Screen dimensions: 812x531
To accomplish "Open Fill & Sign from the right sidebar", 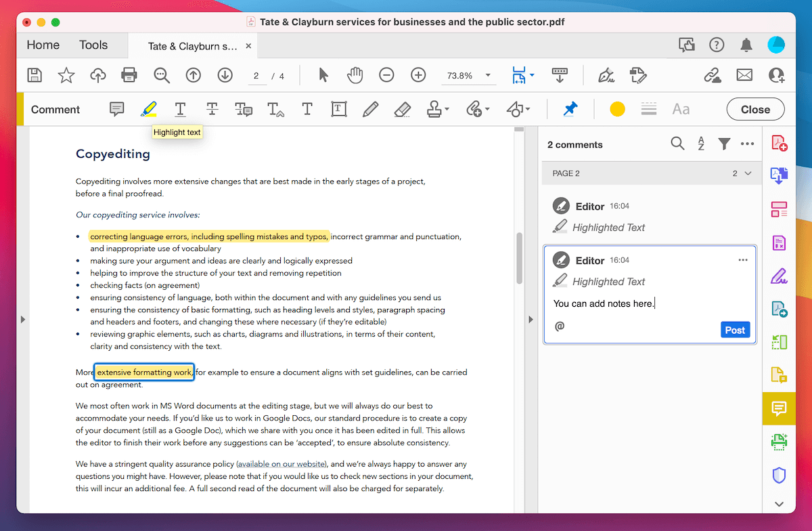I will pos(779,275).
